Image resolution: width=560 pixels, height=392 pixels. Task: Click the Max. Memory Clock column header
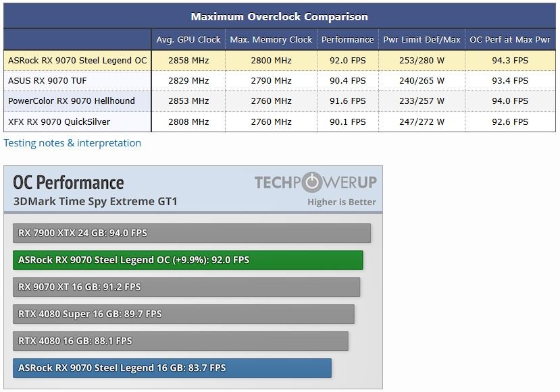271,40
